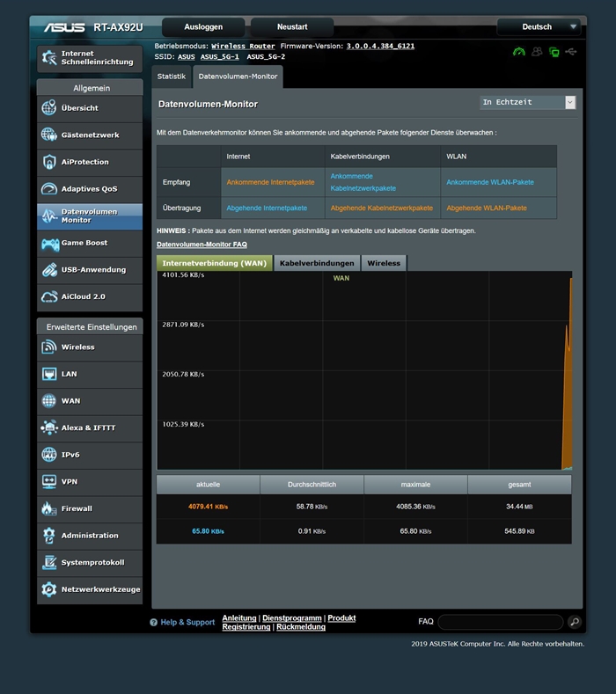This screenshot has height=694, width=616.
Task: Open WAN globe icon in sidebar
Action: (x=48, y=400)
